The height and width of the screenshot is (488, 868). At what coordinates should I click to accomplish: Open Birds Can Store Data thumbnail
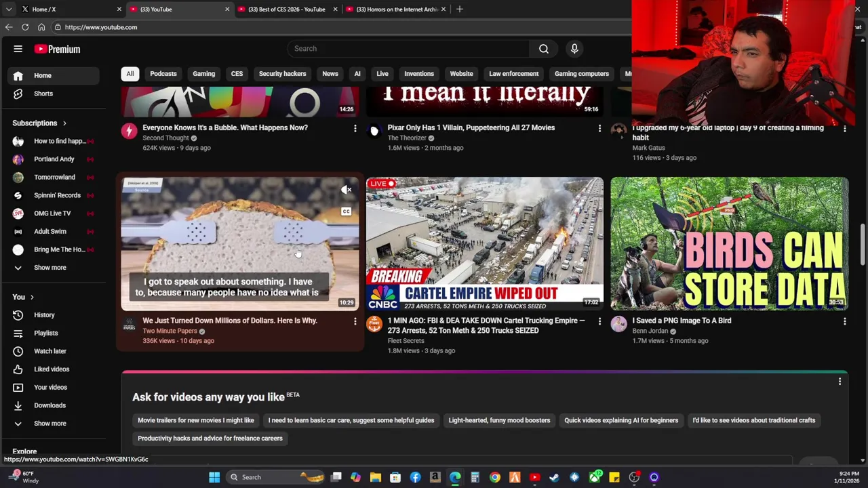coord(729,244)
